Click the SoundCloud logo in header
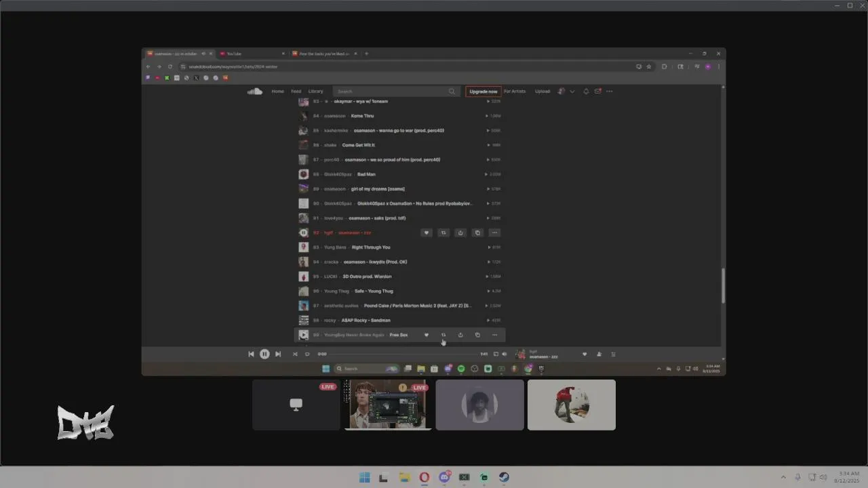The height and width of the screenshot is (488, 868). (255, 91)
